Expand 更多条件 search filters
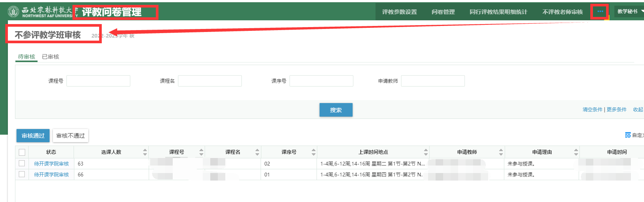Screen dimensions: 644x202 (x=617, y=109)
